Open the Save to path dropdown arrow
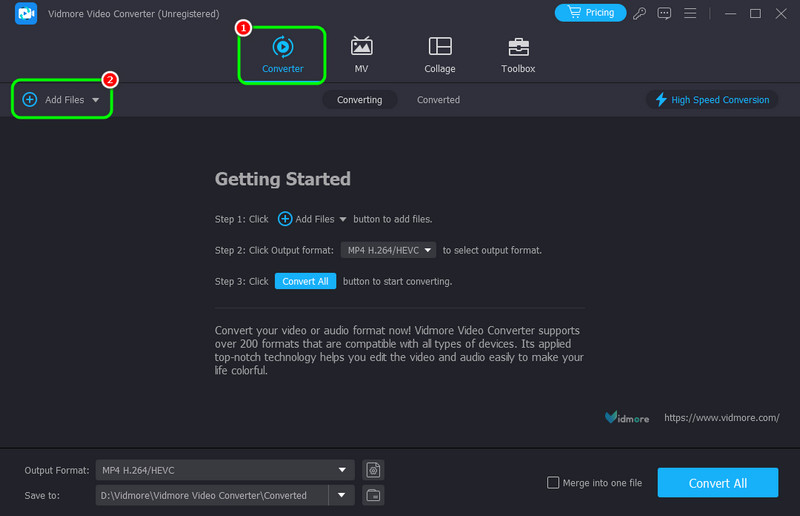Image resolution: width=800 pixels, height=516 pixels. click(x=343, y=495)
